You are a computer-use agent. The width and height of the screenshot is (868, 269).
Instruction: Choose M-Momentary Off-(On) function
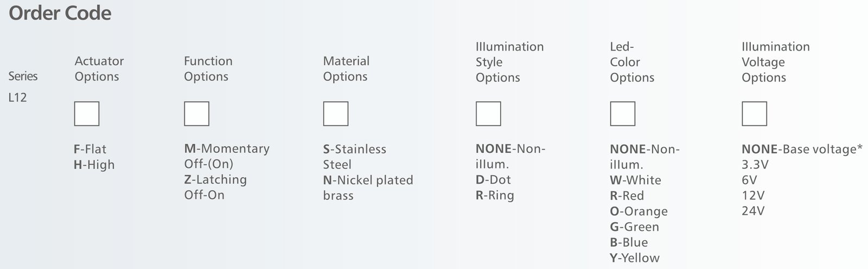coord(226,156)
